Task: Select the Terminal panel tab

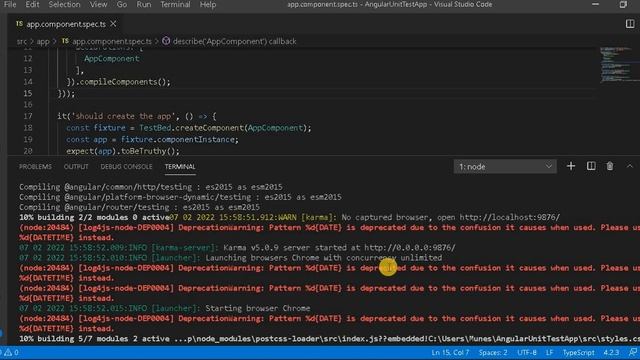Action: coord(180,167)
